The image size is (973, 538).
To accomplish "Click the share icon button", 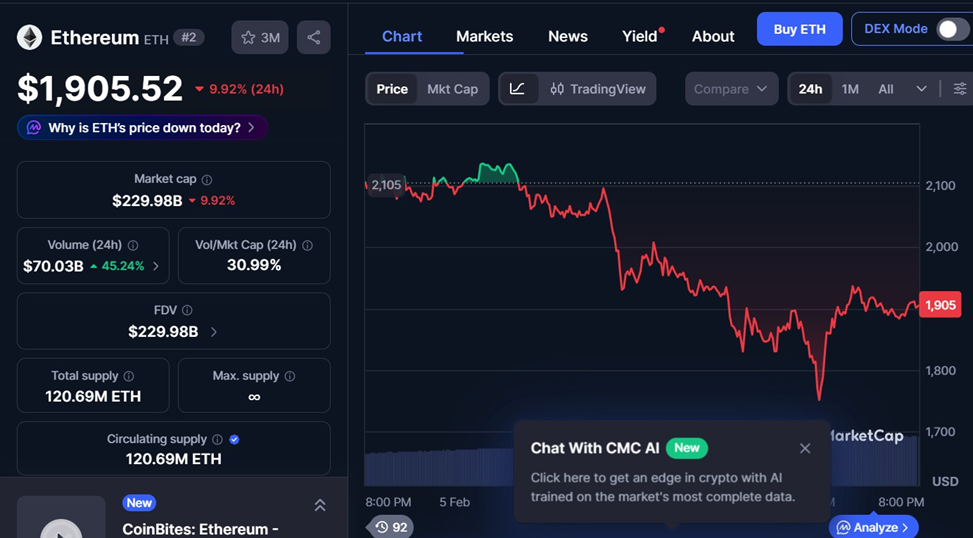I will coord(314,38).
